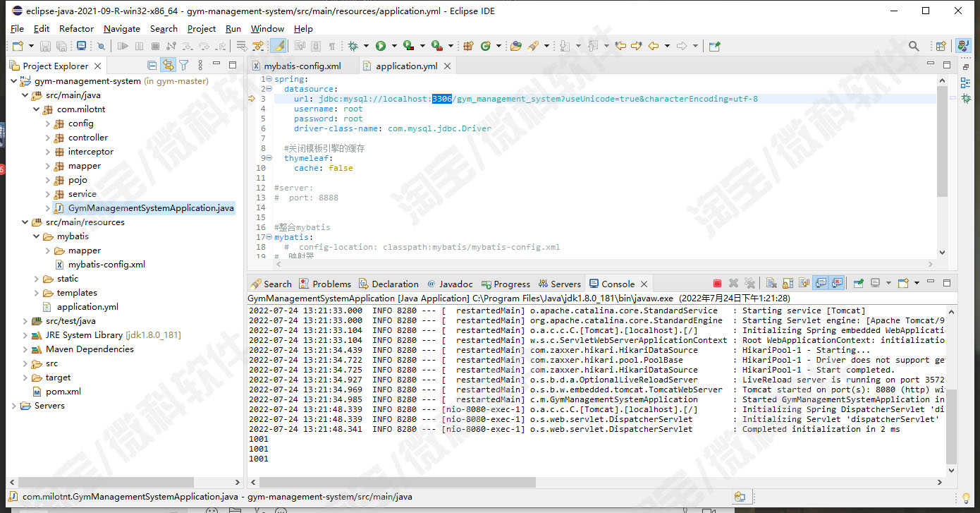Click the green Run button icon

(x=381, y=46)
